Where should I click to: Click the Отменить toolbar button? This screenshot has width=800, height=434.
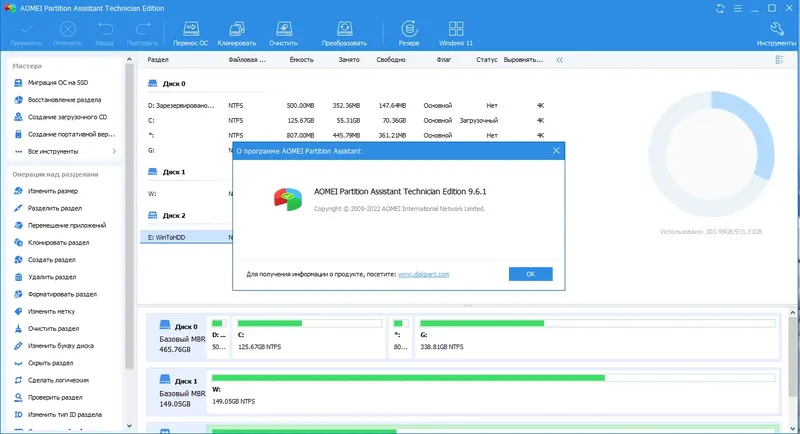[67, 34]
